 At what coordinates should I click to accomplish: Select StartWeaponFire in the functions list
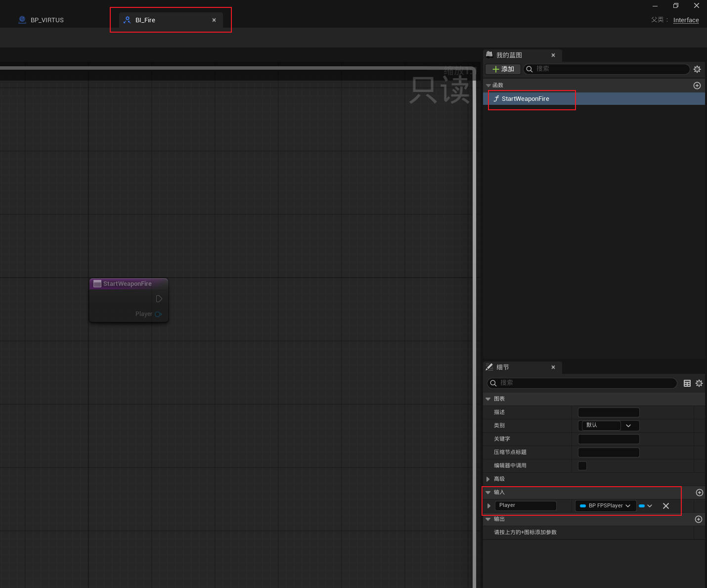pos(594,99)
